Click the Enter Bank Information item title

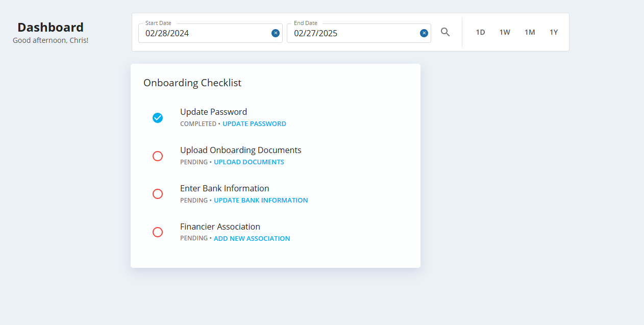(225, 188)
